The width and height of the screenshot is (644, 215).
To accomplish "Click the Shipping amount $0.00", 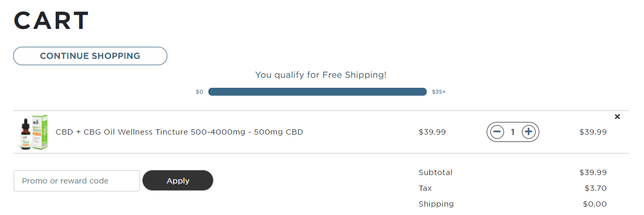I will click(595, 204).
